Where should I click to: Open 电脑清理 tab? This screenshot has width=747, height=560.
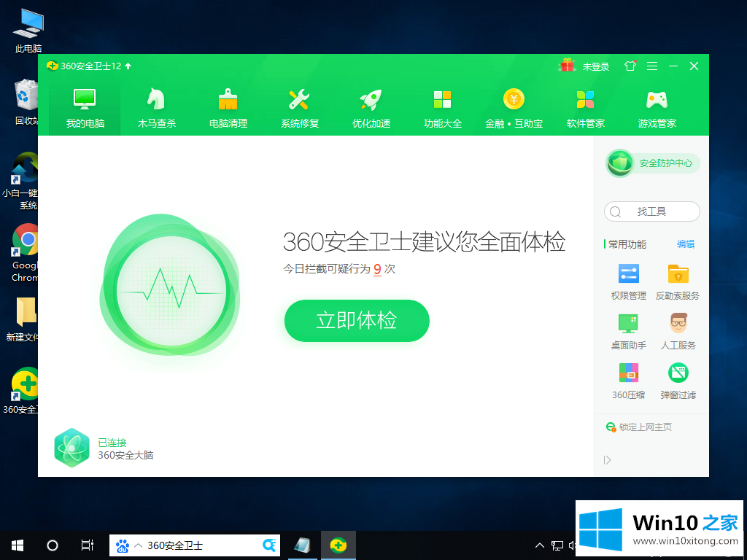click(228, 109)
